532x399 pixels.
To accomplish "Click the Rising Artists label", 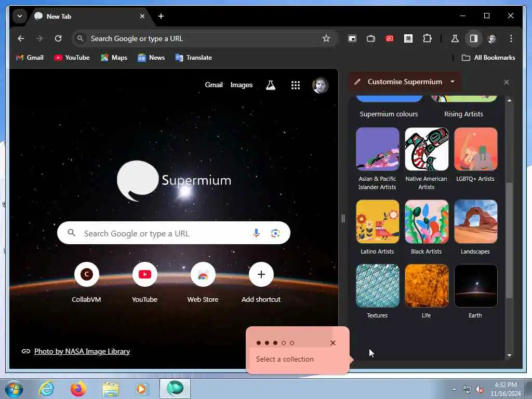I will (463, 114).
